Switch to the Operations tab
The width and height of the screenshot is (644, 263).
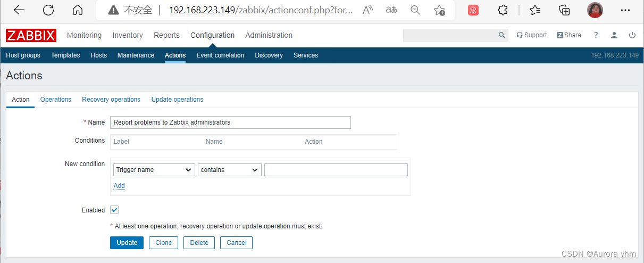point(56,100)
